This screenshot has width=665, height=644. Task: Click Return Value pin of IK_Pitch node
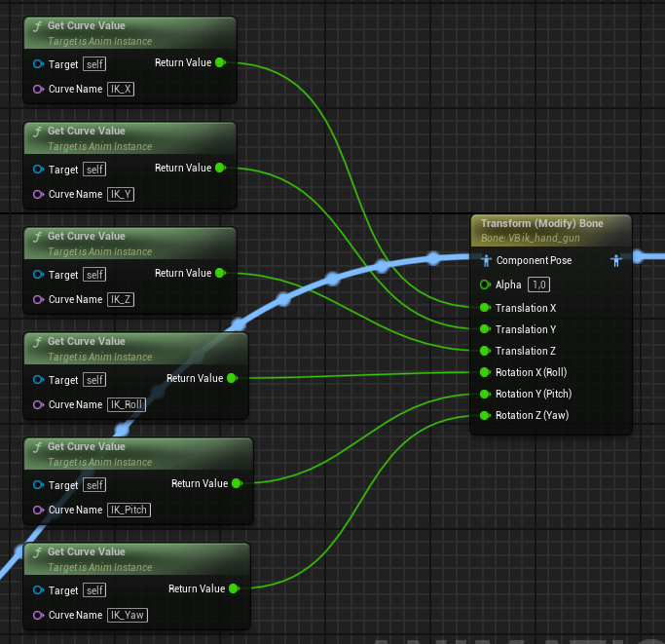pos(237,483)
